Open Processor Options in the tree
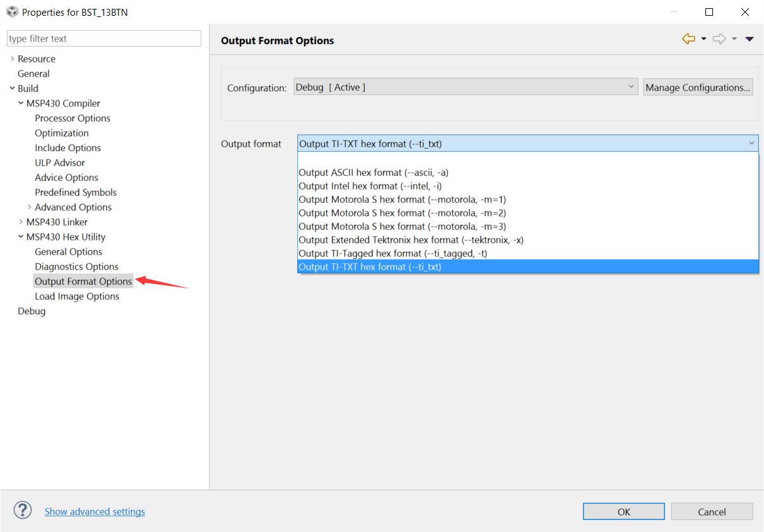The width and height of the screenshot is (764, 532). click(x=72, y=118)
